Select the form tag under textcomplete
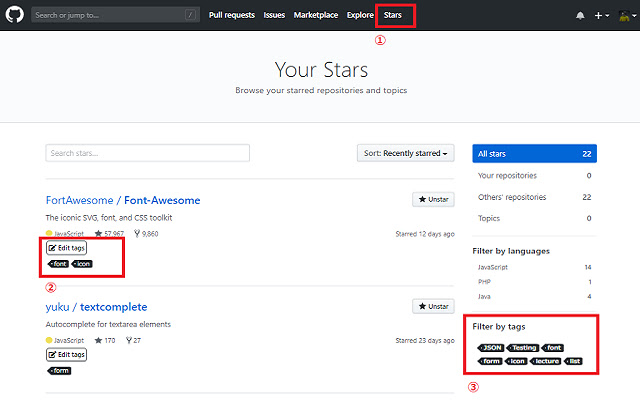Image resolution: width=640 pixels, height=400 pixels. [x=60, y=371]
